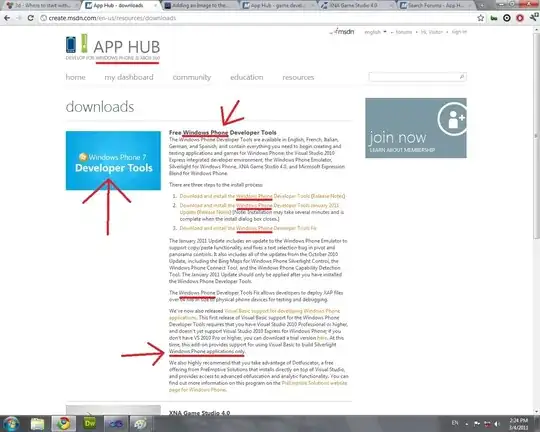The image size is (540, 432).
Task: Click the January 2011 Update download link
Action: click(259, 208)
